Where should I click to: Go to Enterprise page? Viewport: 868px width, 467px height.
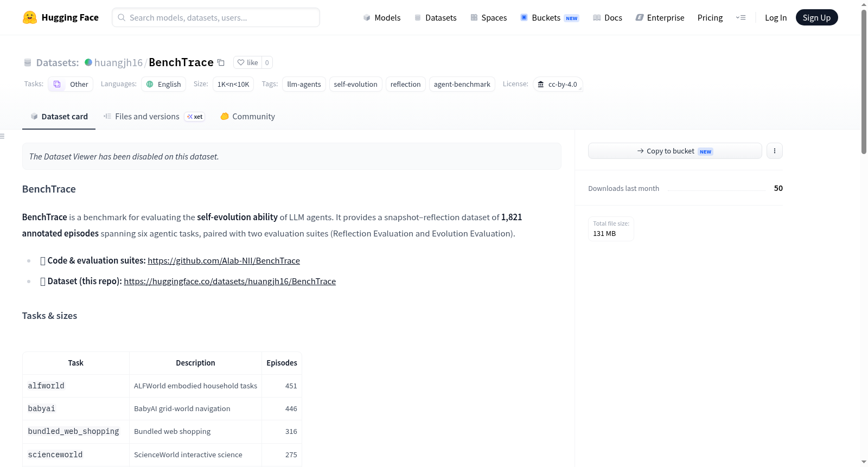tap(660, 17)
